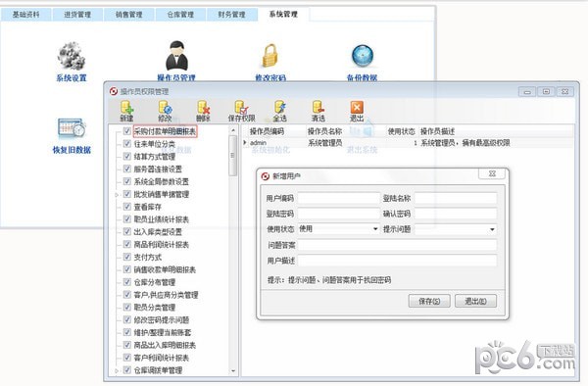This screenshot has width=588, height=386.
Task: Uncheck the 商品利润统计报表 checkbox
Action: pos(127,244)
